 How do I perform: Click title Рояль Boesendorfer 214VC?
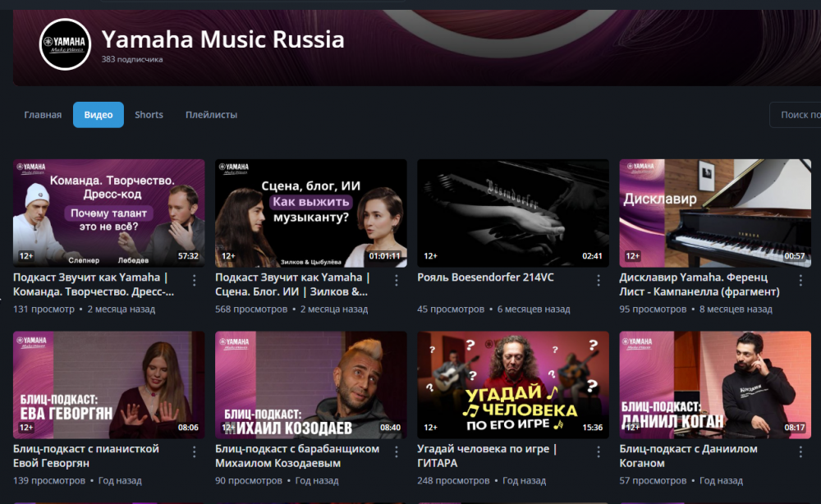(485, 277)
